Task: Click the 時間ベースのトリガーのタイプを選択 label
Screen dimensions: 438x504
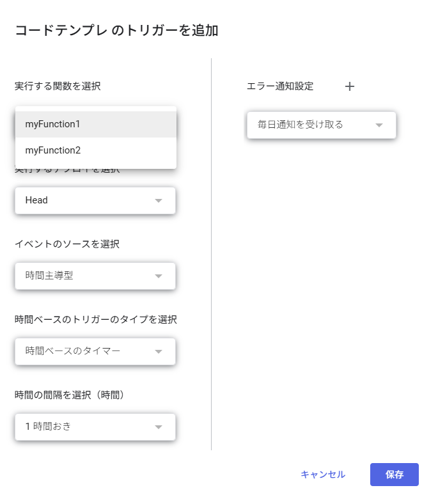Action: (96, 319)
